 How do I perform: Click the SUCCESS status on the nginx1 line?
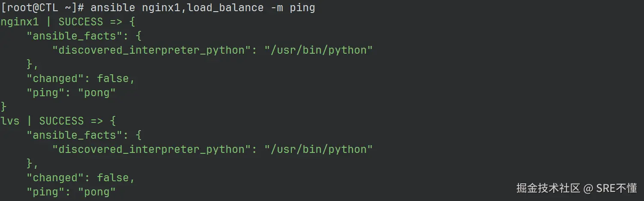point(81,22)
